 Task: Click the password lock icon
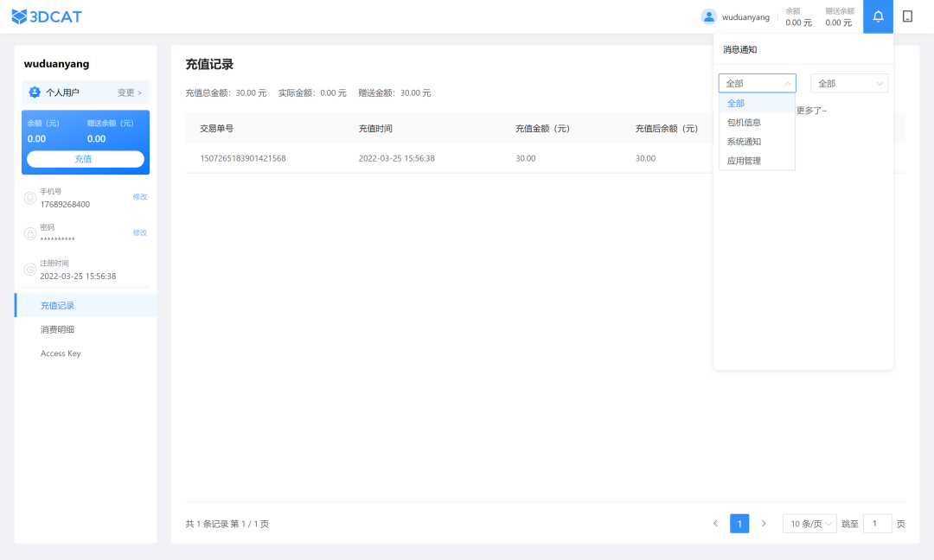[30, 233]
